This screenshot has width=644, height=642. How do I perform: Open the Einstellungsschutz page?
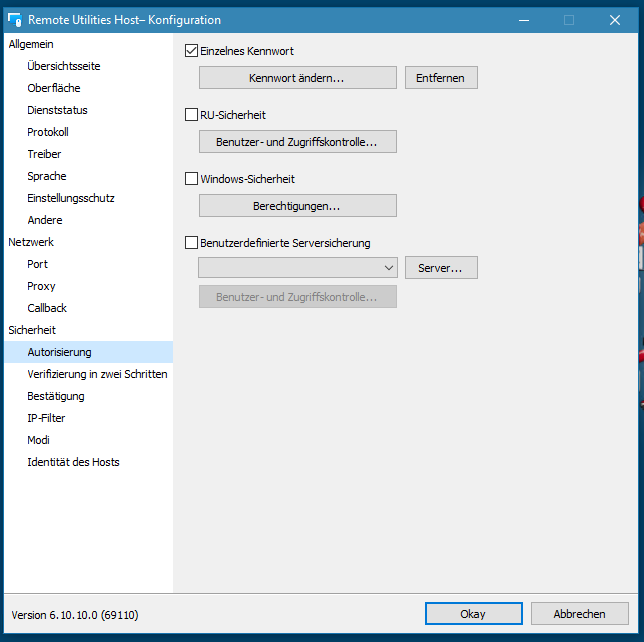click(x=71, y=198)
